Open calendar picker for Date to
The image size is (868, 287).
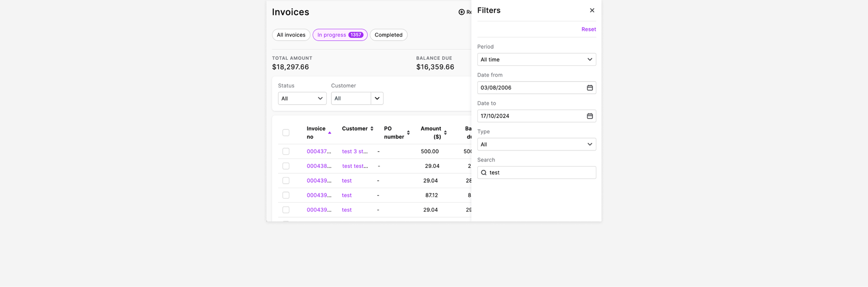[590, 116]
